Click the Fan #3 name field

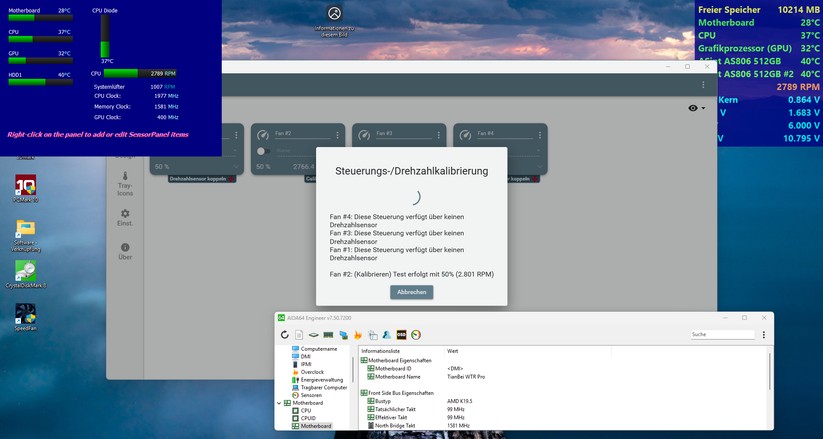(x=406, y=133)
